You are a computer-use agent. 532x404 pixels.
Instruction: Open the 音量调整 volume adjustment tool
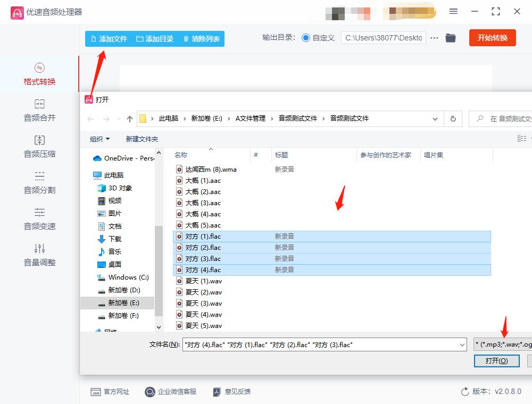(38, 255)
